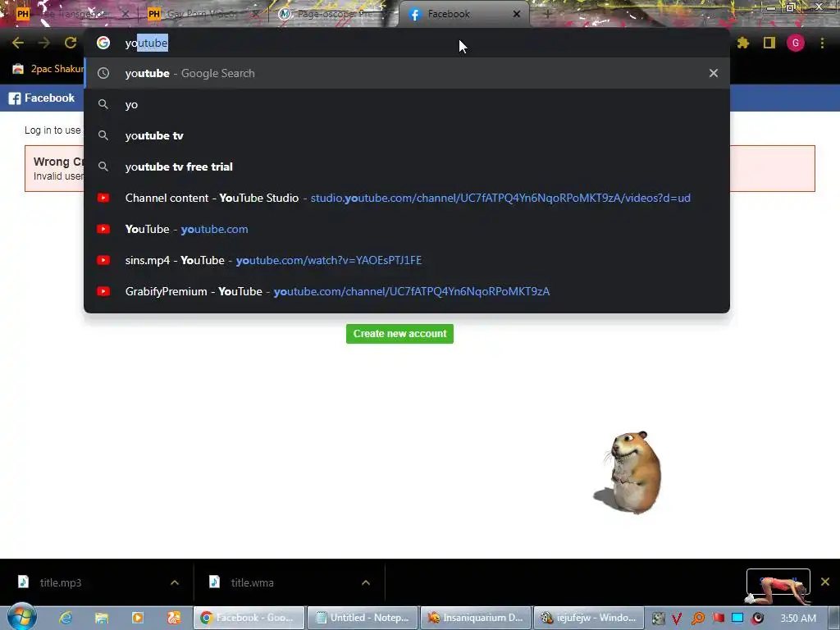Pick the 'youtube tv free trial' suggestion
The height and width of the screenshot is (630, 840).
coord(407,167)
